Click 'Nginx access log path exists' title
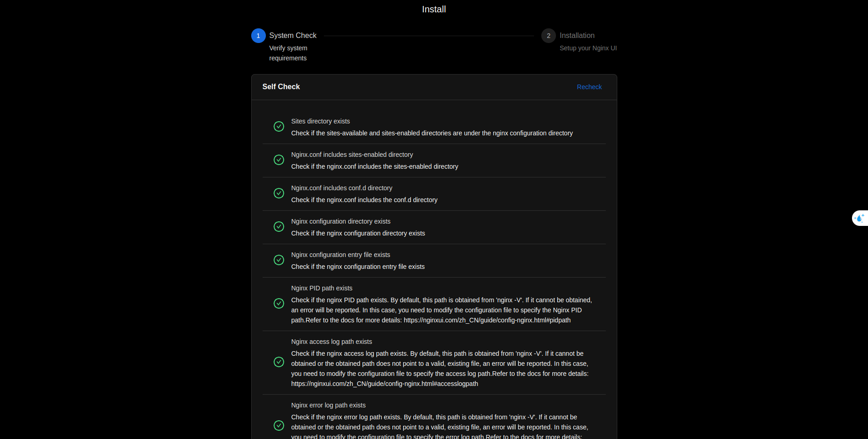The width and height of the screenshot is (868, 439). (x=331, y=342)
